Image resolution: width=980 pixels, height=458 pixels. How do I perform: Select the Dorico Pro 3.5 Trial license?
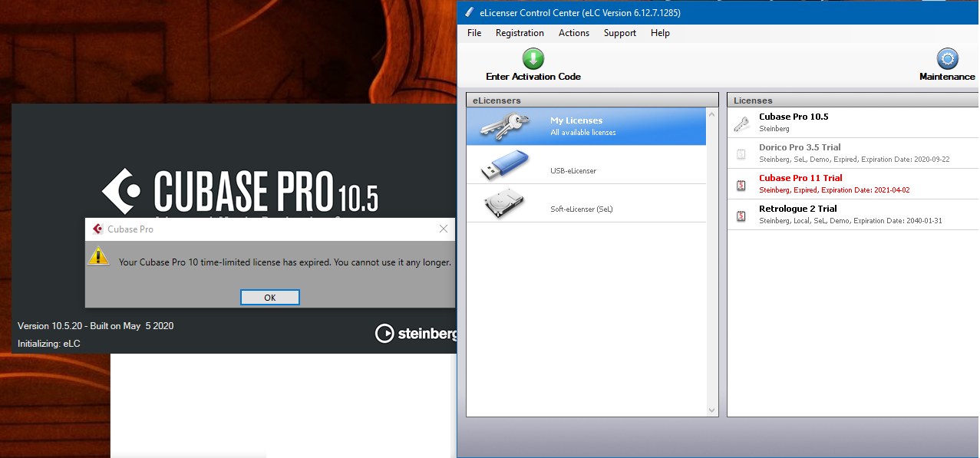[853, 153]
